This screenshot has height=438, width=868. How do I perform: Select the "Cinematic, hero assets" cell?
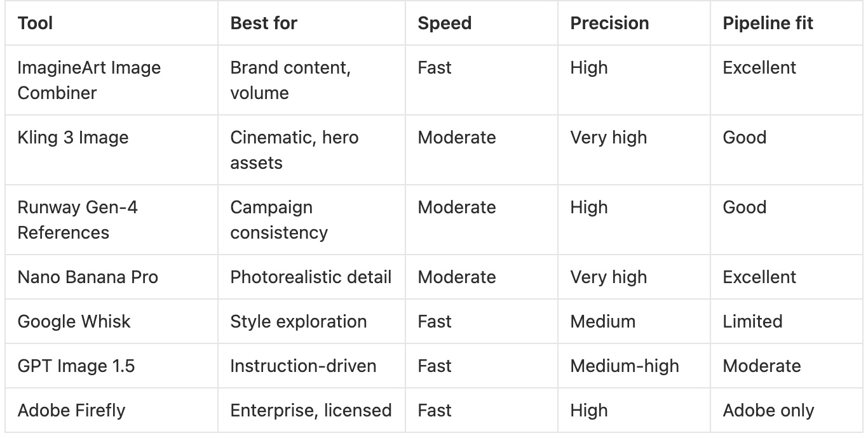[x=294, y=150]
